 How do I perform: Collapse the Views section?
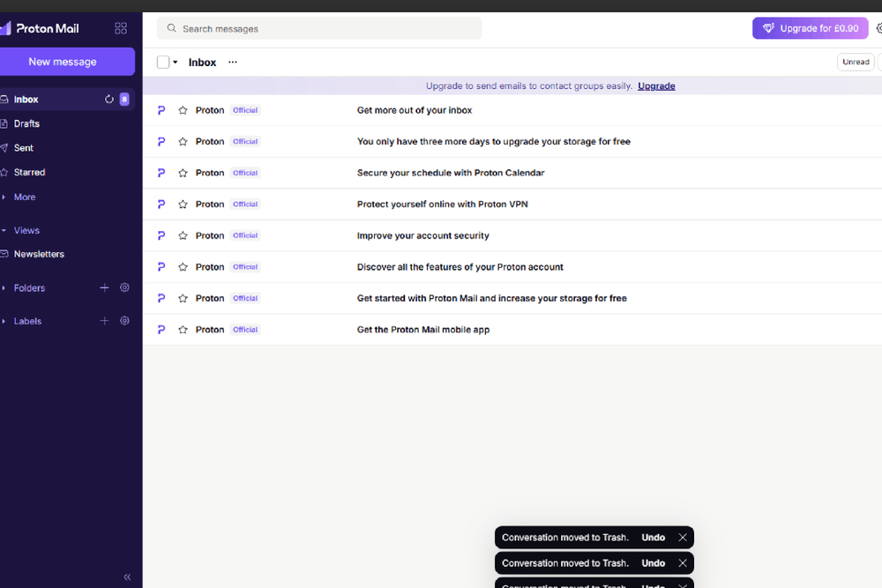pos(26,230)
